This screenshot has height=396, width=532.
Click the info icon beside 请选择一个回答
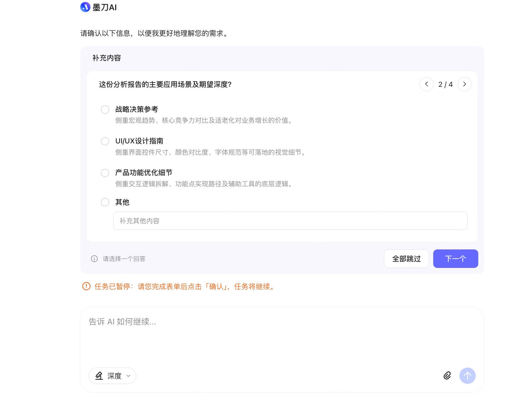[94, 259]
